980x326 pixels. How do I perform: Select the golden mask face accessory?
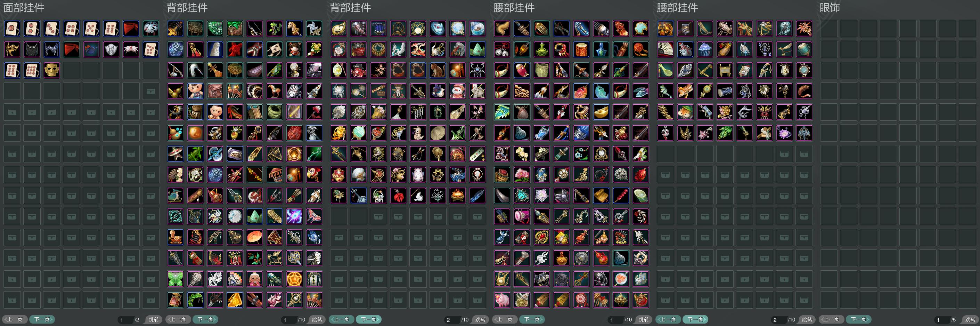pos(51,71)
